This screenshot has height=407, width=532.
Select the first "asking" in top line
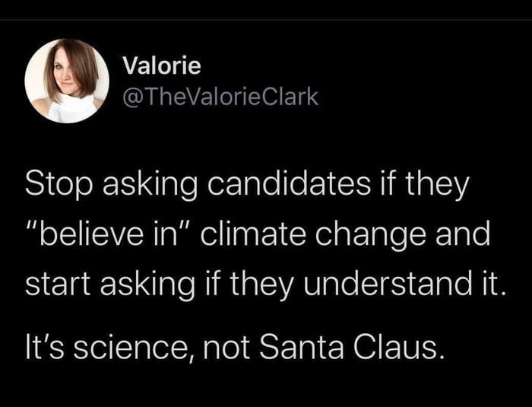150,184
